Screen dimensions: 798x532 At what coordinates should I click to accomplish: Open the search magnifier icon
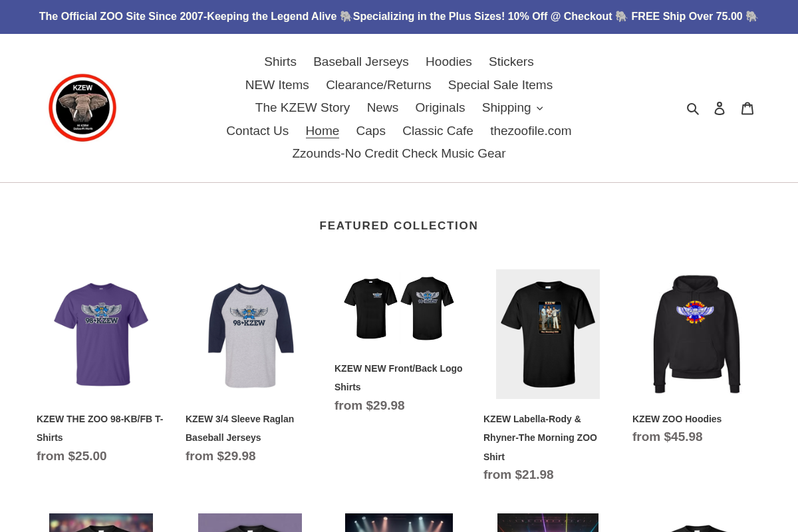(693, 108)
